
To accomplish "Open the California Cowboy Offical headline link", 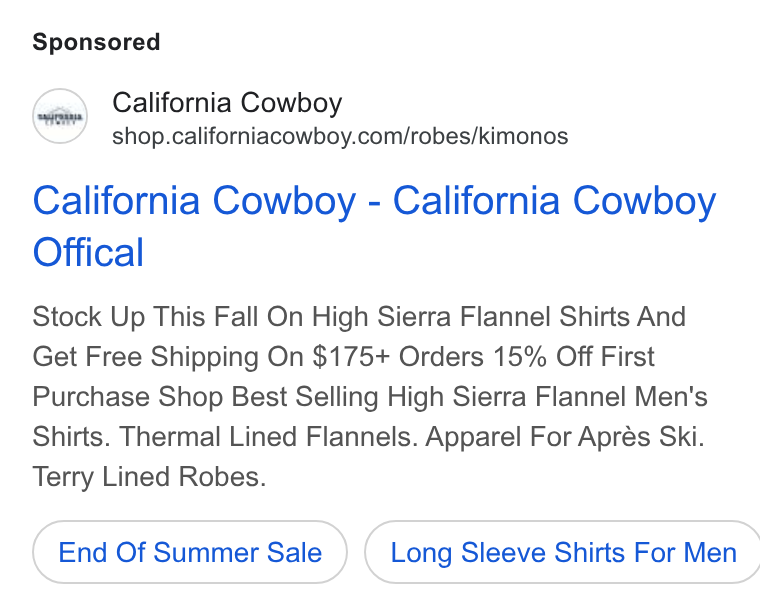I will (374, 226).
